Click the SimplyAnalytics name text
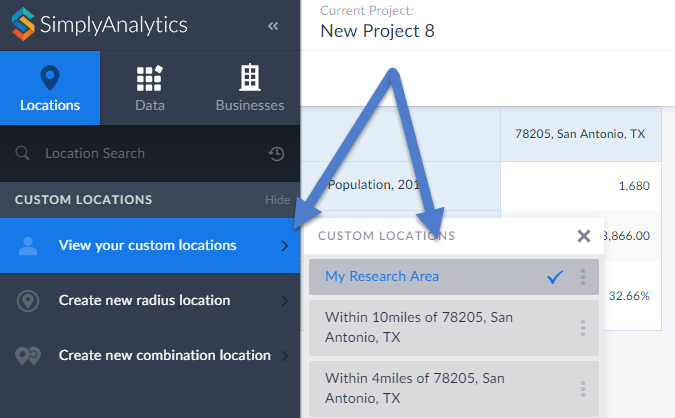 [x=114, y=25]
